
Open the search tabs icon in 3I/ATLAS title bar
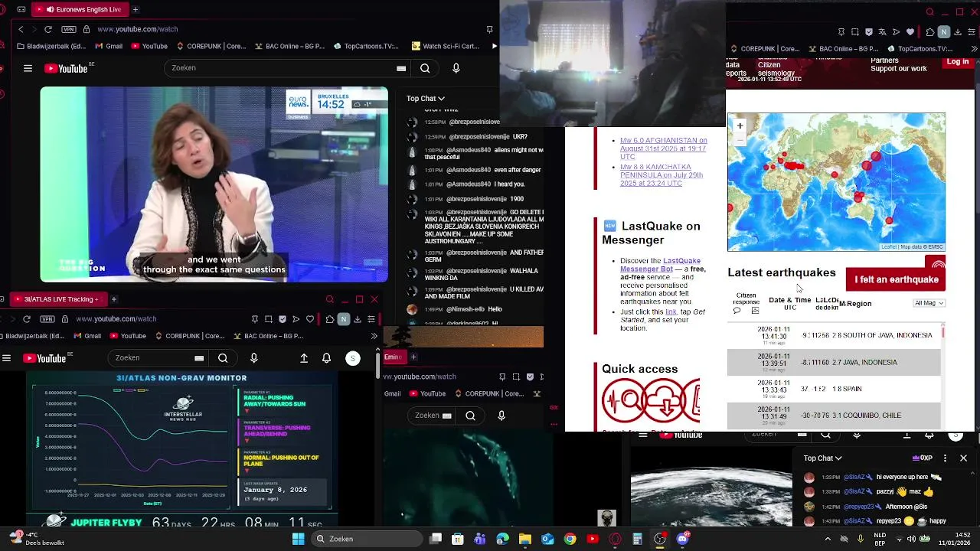[x=330, y=299]
